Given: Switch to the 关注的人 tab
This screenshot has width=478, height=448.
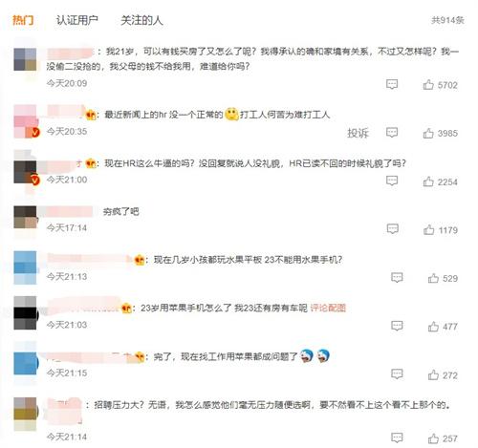Looking at the screenshot, I should (141, 20).
